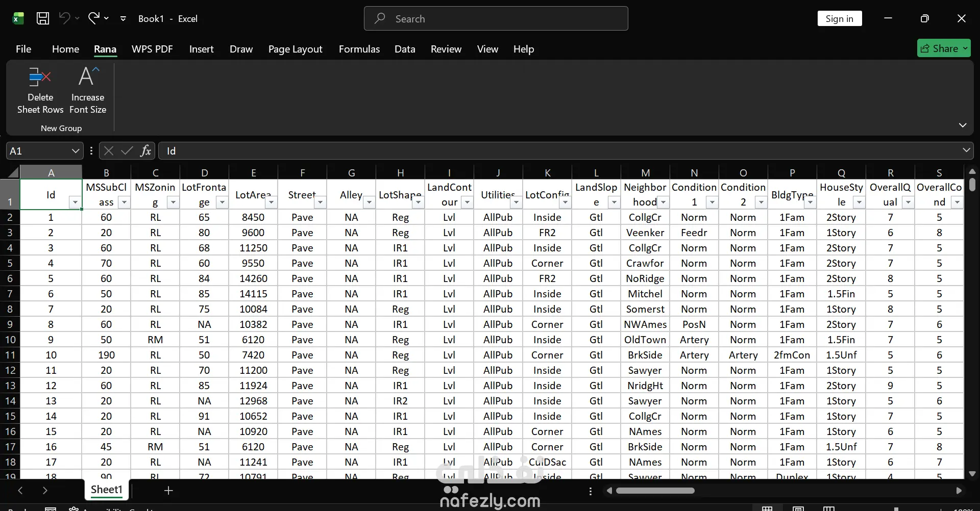980x511 pixels.
Task: Click the Search box in title bar
Action: tap(496, 19)
